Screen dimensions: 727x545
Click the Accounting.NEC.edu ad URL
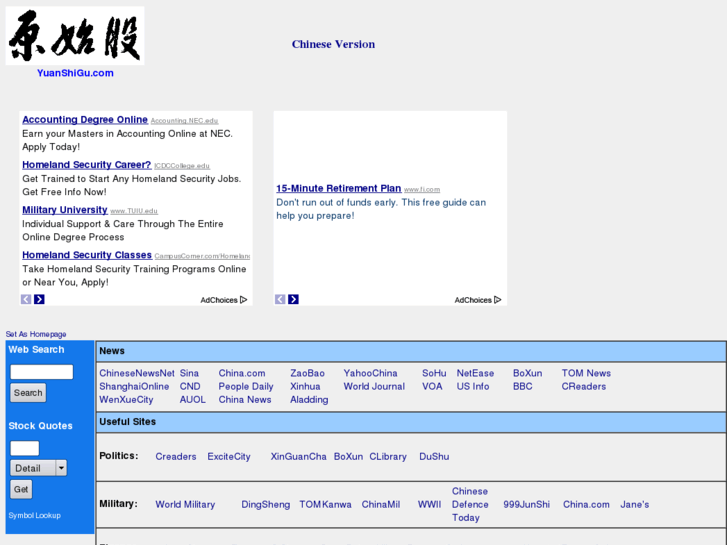click(185, 121)
